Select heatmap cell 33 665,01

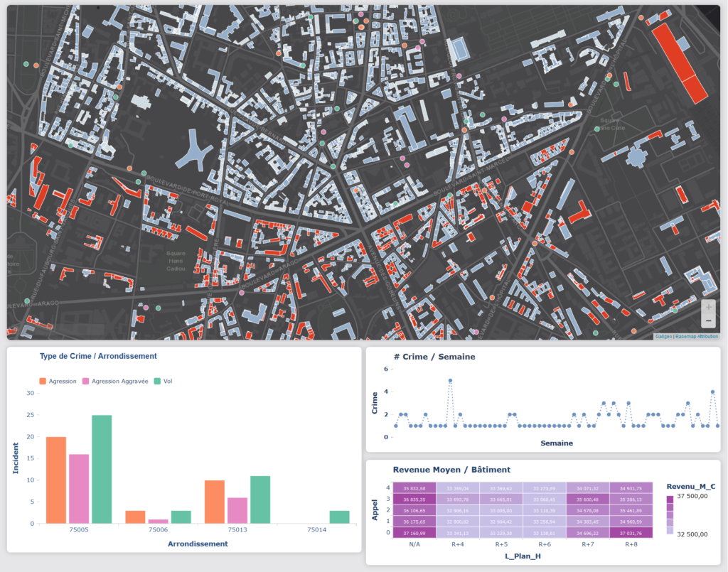[x=501, y=500]
